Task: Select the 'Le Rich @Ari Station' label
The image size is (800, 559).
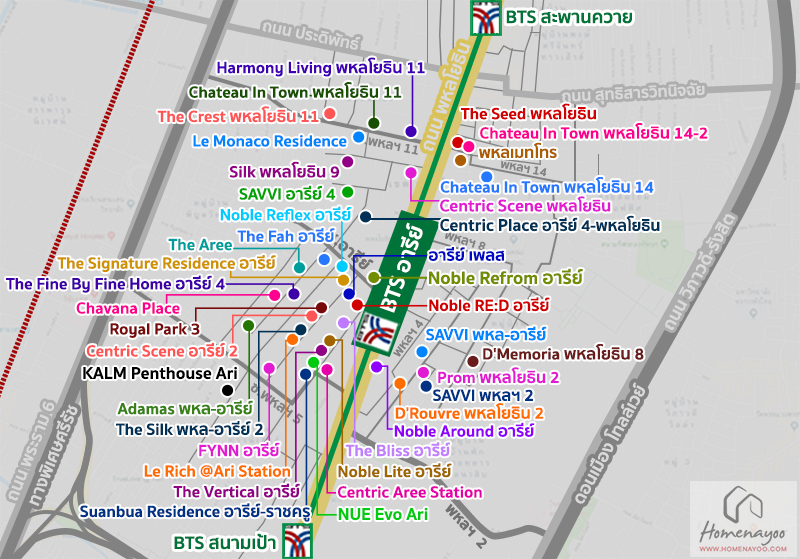Action: (x=217, y=471)
